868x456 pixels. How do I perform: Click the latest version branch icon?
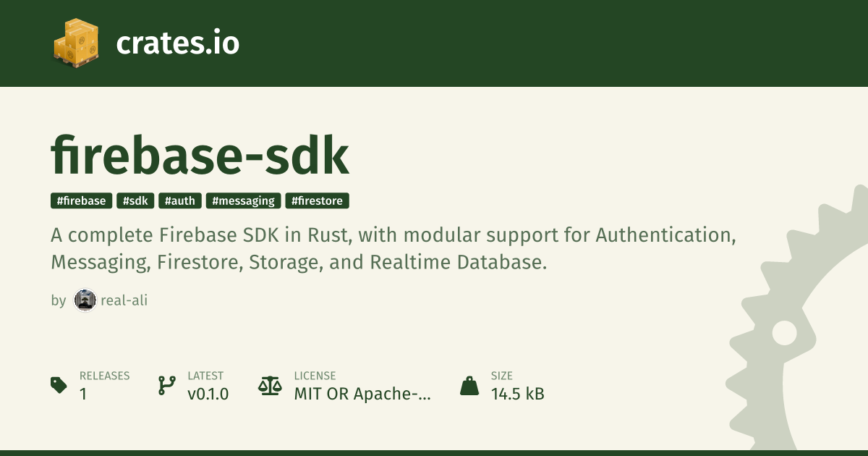(x=167, y=385)
